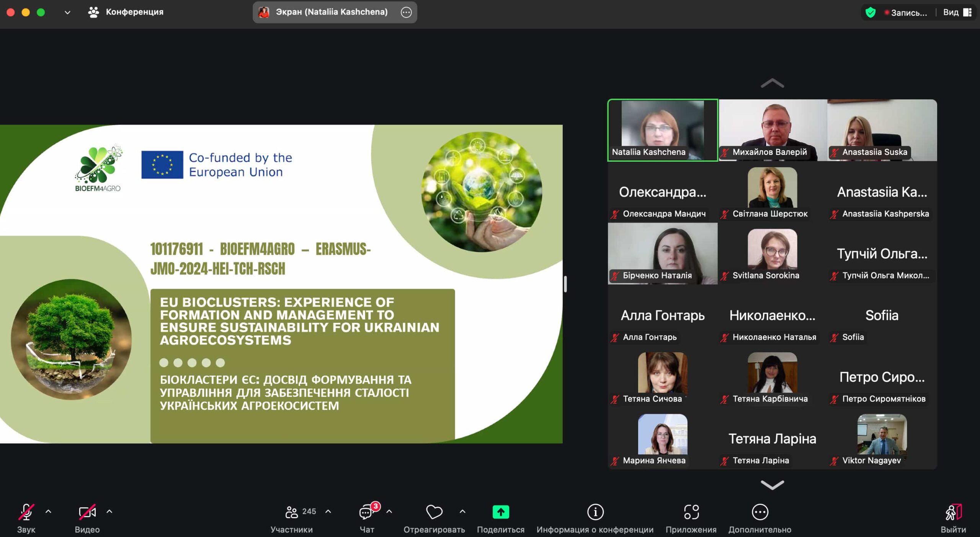Click Олександра Мандич participant tile
The height and width of the screenshot is (537, 980).
click(x=663, y=192)
